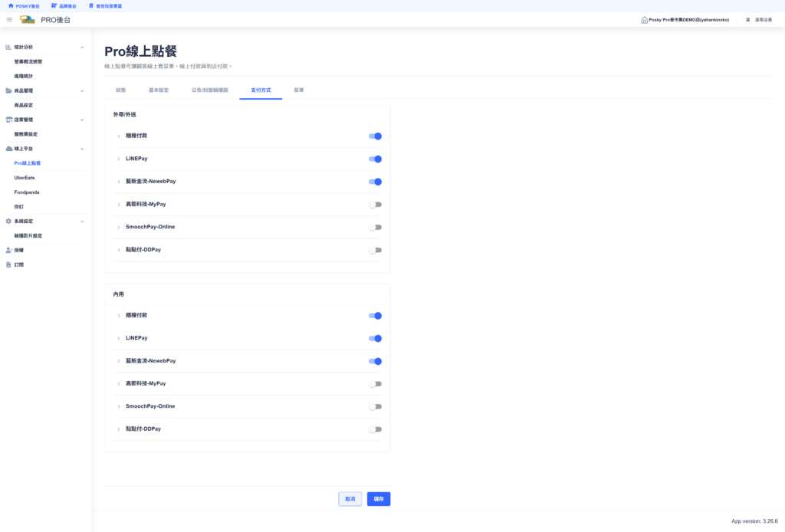Collapse the 店家管理 sidebar group arrow
This screenshot has height=532, width=785.
click(82, 120)
